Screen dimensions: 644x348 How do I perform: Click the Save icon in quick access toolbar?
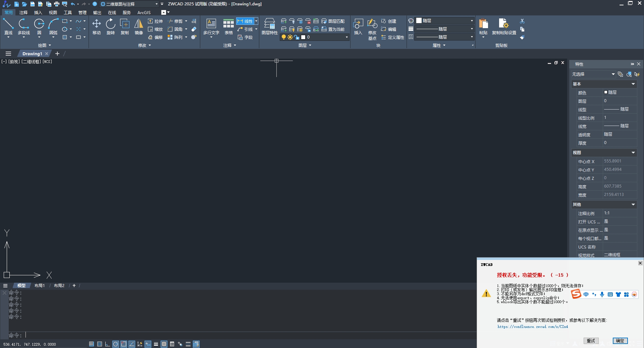[x=33, y=4]
